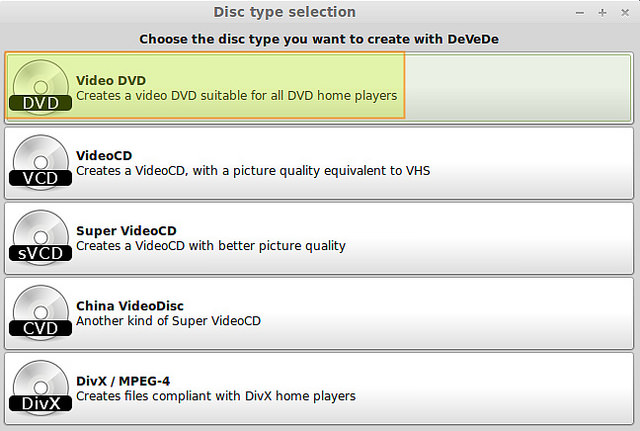Click "Creates a video DVD suitable" description

[x=236, y=96]
